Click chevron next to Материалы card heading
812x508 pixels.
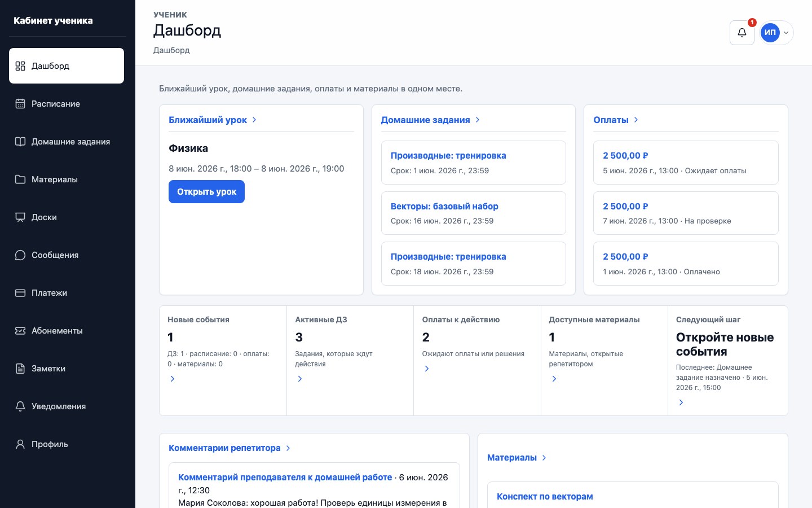click(x=544, y=458)
